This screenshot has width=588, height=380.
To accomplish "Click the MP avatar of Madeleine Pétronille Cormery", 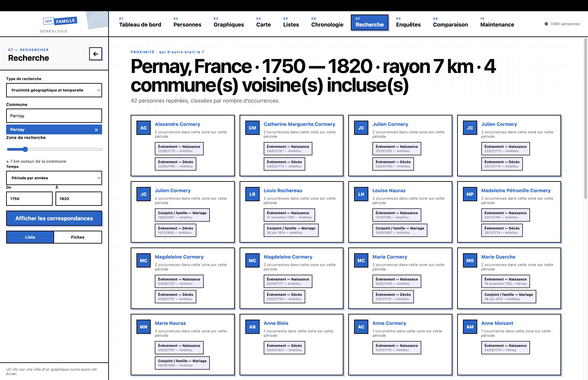I will (470, 194).
